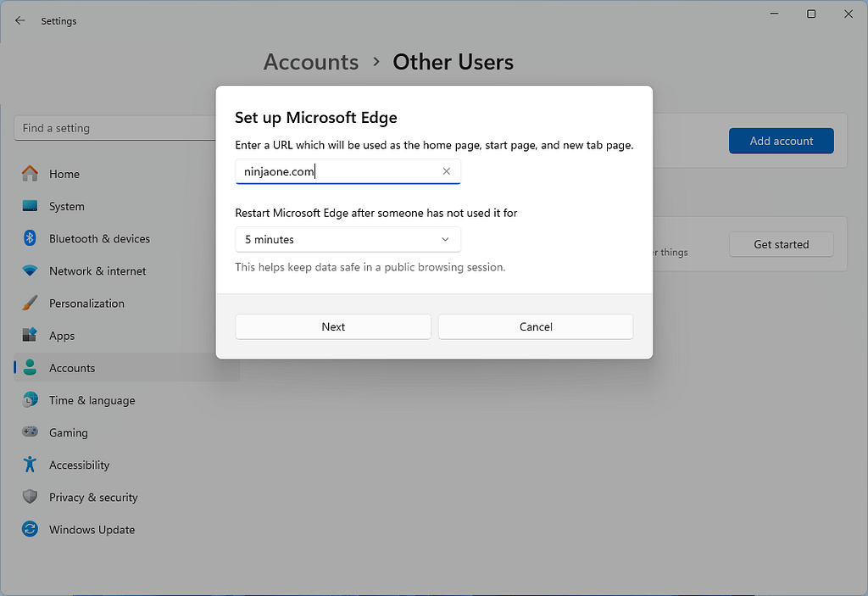Navigate to Time & language
The height and width of the screenshot is (596, 868).
(93, 400)
